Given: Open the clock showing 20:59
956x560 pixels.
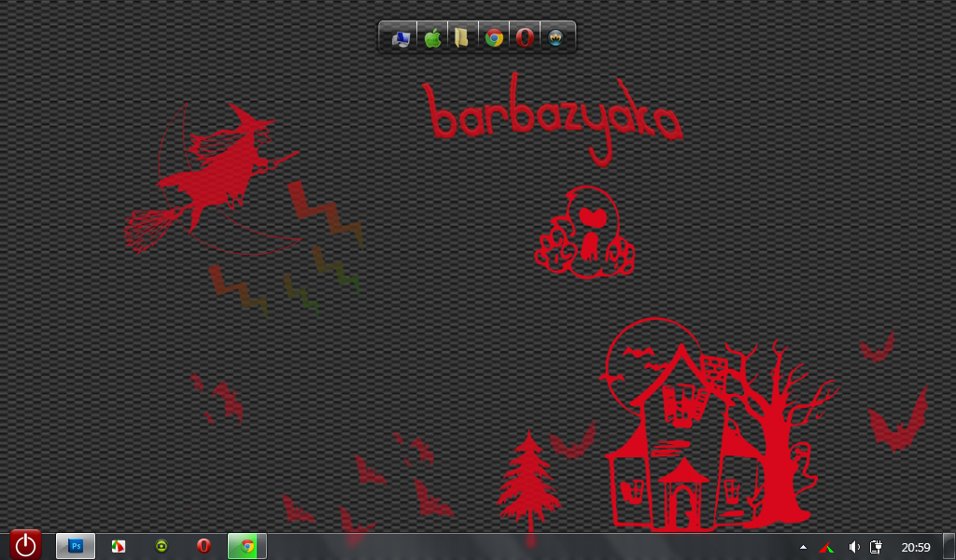Looking at the screenshot, I should pyautogui.click(x=915, y=547).
